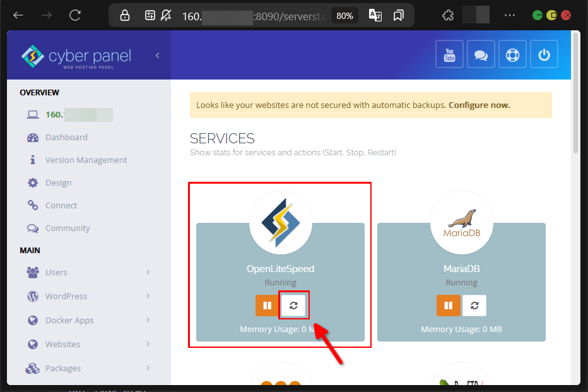Click the Websites globe icon
The image size is (588, 392).
point(33,345)
